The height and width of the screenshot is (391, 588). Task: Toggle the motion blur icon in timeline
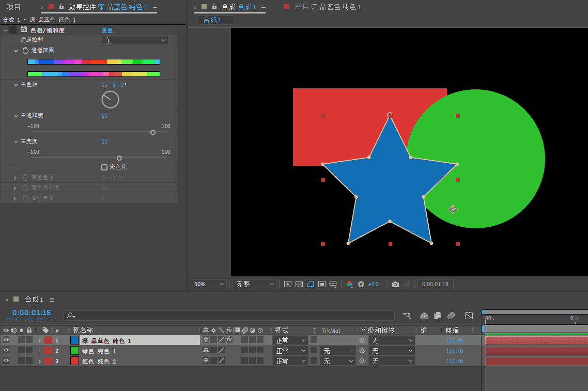tap(451, 316)
